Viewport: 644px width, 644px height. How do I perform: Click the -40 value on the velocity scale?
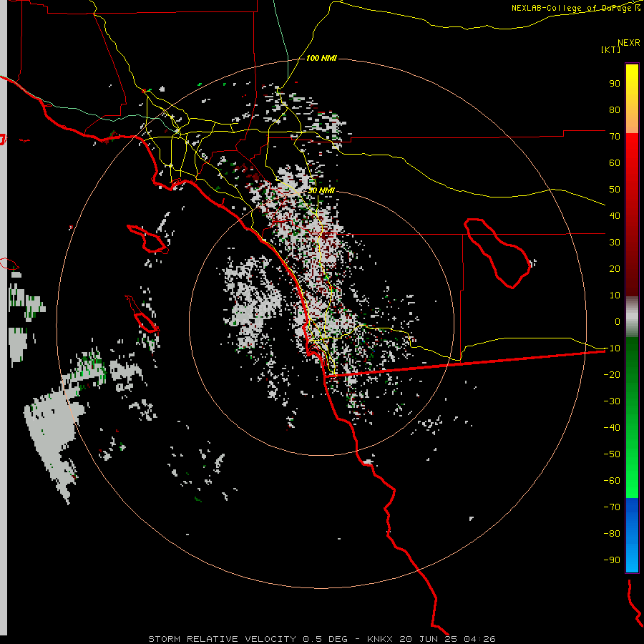[x=612, y=428]
